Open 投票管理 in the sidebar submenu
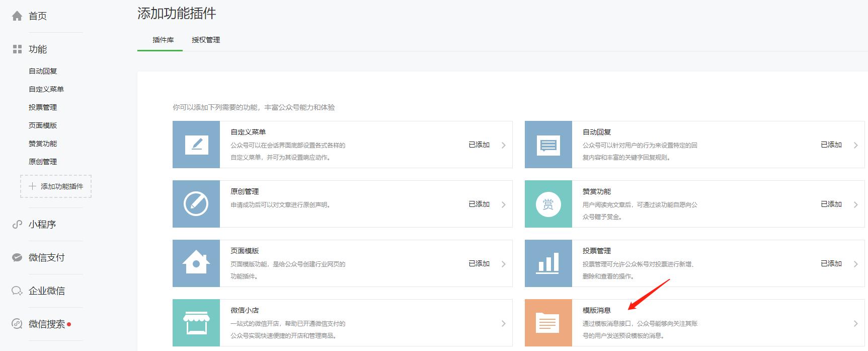Screen dimensions: 868x351 coord(43,107)
